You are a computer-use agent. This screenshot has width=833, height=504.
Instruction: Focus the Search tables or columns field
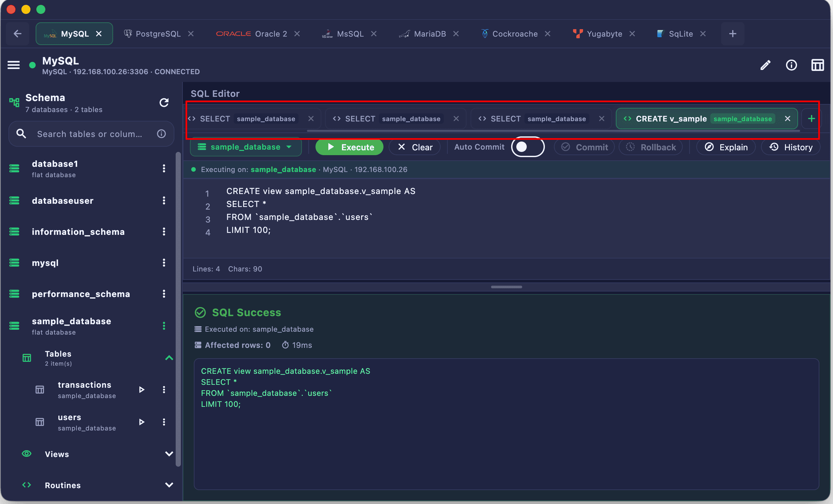tap(91, 134)
